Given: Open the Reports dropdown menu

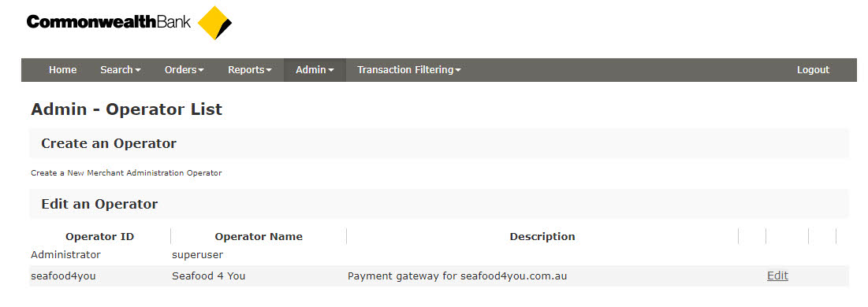Looking at the screenshot, I should point(250,70).
